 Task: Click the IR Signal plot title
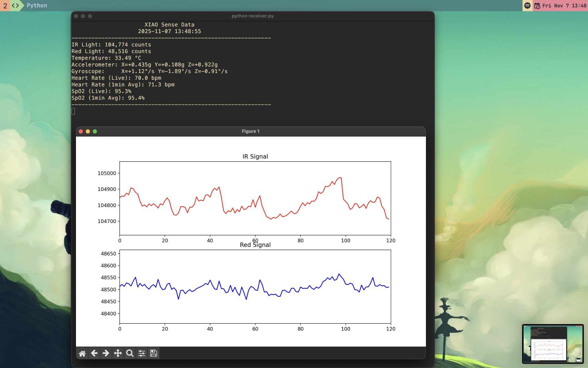[x=255, y=156]
